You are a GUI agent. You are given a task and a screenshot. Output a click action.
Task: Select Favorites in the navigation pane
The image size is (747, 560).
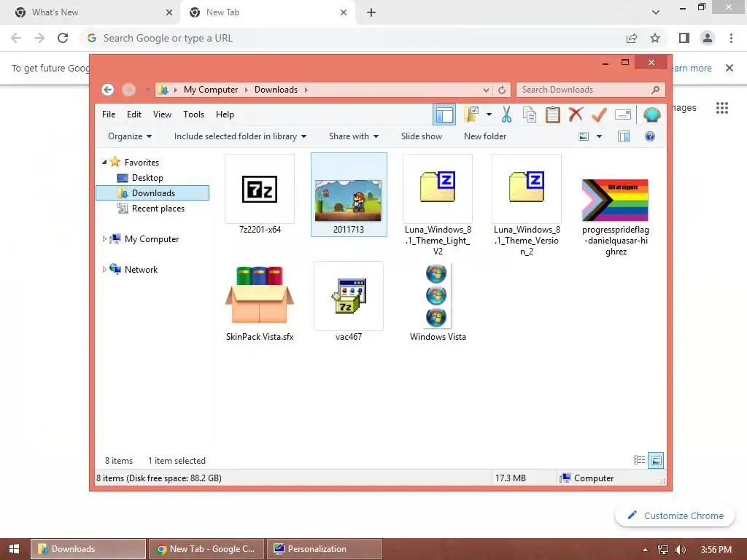pos(142,163)
